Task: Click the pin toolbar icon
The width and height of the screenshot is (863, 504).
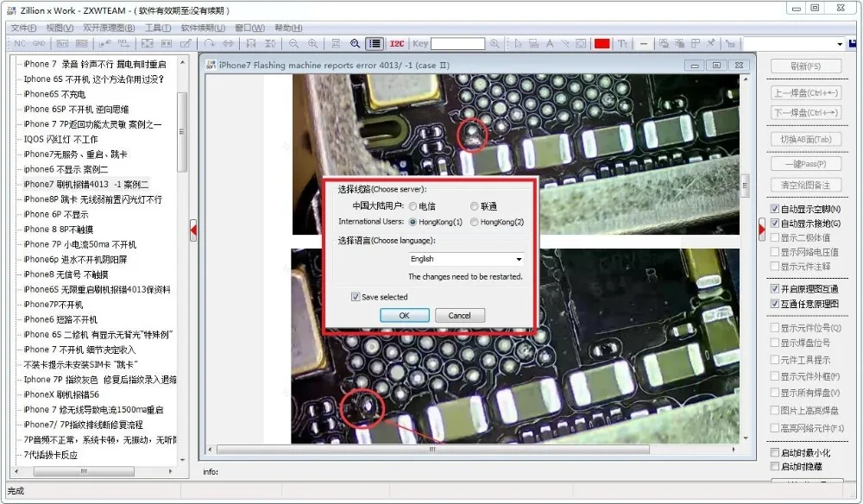Action: [711, 43]
